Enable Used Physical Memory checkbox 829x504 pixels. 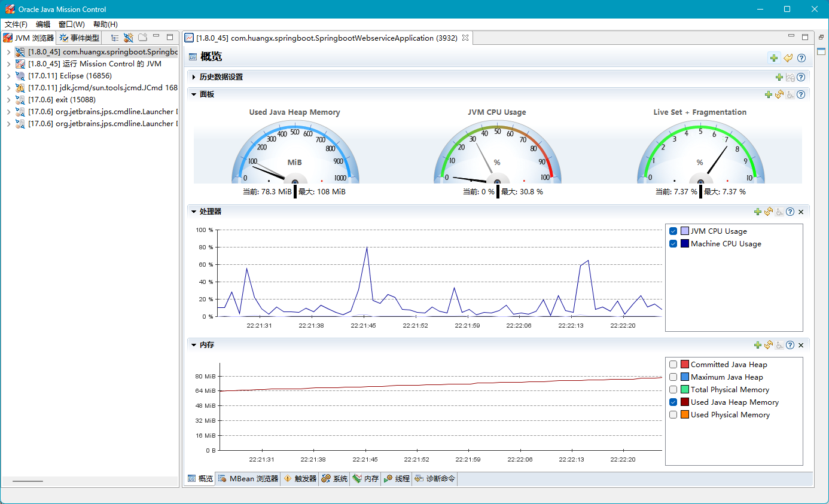pos(673,415)
